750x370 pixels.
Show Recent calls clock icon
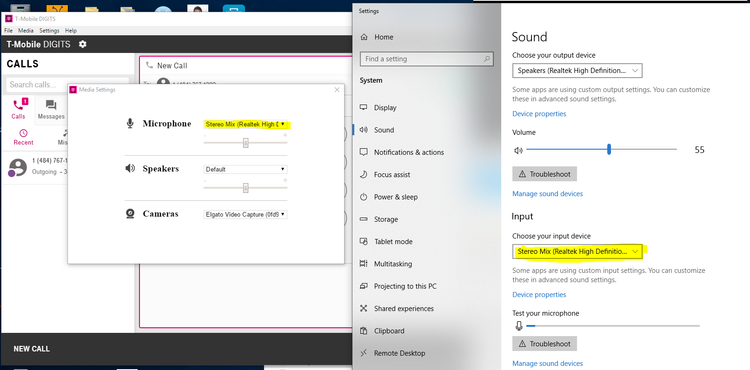point(23,133)
